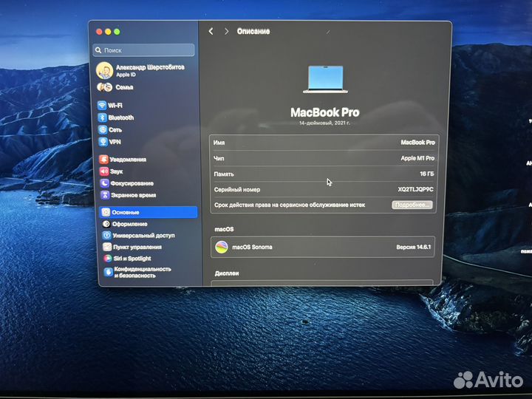Click the serial number XQ2TLJQP9C
The height and width of the screenshot is (399, 532).
pos(415,189)
